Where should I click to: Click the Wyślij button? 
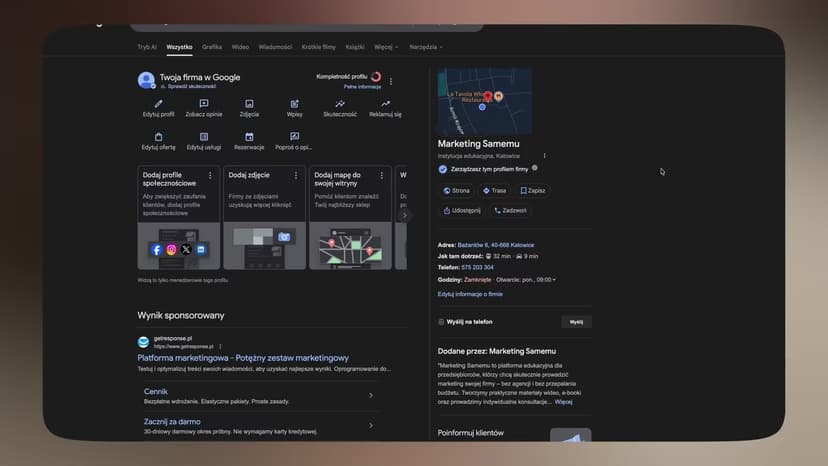[576, 322]
